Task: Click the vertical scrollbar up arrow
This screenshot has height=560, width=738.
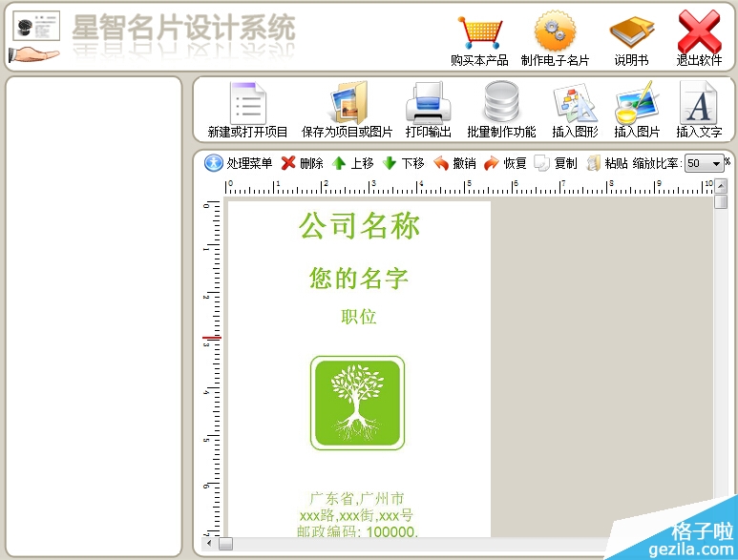Action: coord(721,186)
